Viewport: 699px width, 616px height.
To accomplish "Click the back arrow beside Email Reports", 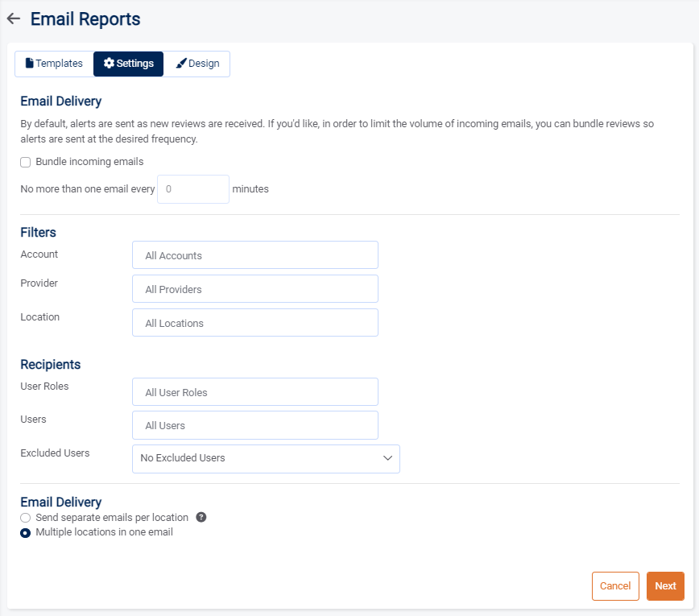I will tap(14, 19).
